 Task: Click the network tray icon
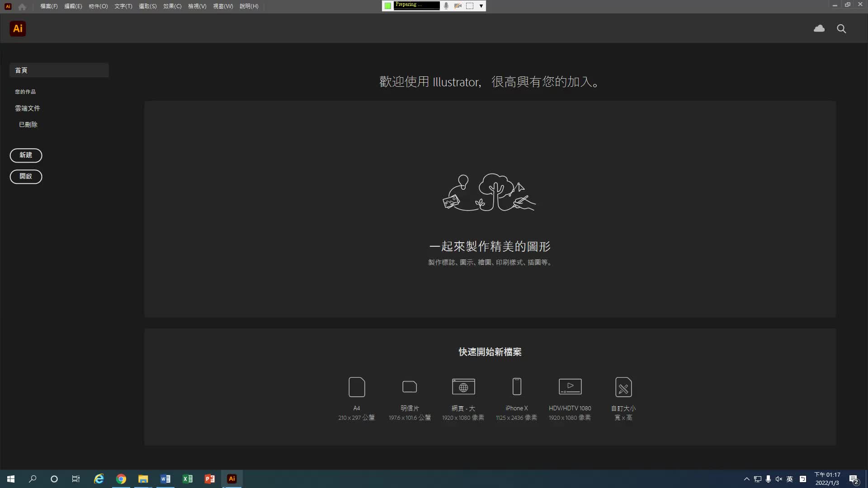point(758,479)
